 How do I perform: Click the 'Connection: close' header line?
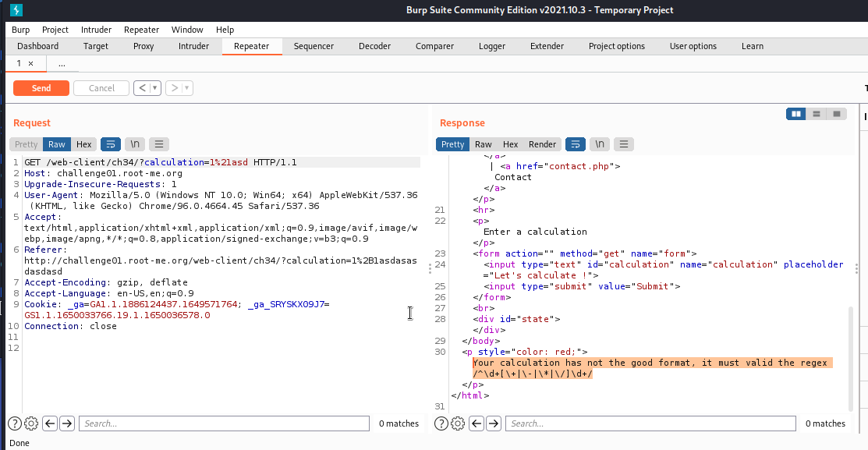coord(70,327)
